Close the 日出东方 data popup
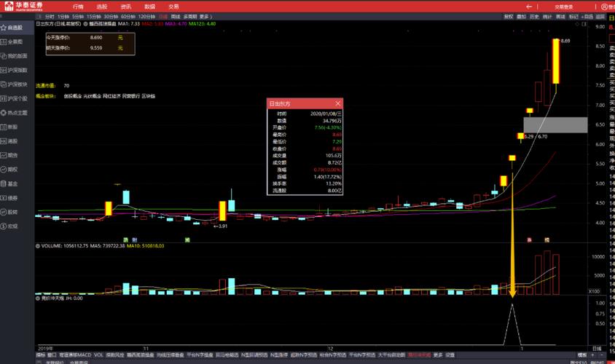Screen dimensions: 615x364 pyautogui.click(x=337, y=103)
